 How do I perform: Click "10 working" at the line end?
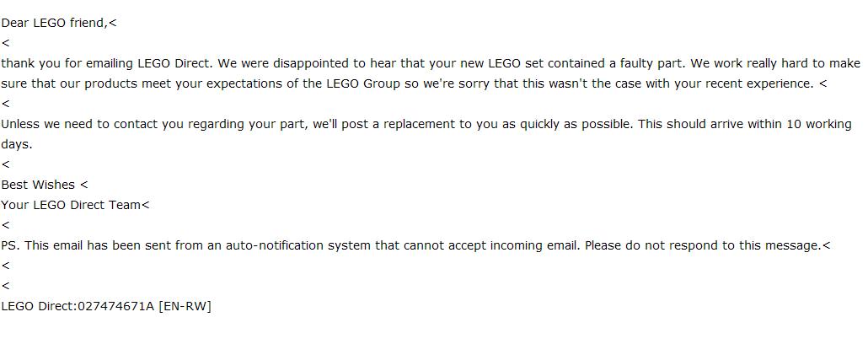pos(819,124)
